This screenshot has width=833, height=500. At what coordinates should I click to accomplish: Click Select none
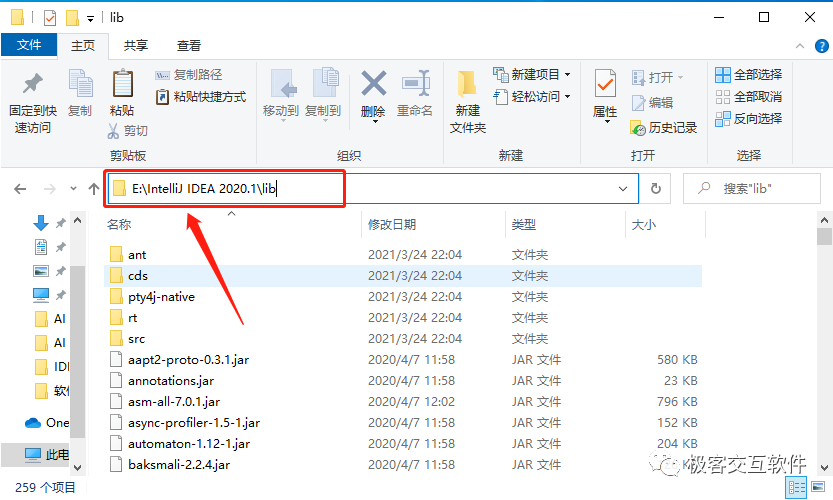pyautogui.click(x=749, y=97)
